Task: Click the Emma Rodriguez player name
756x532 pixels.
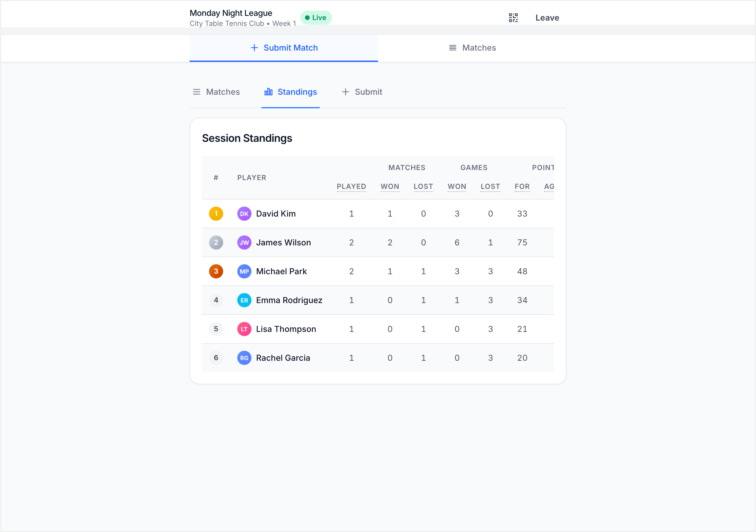Action: (x=289, y=300)
